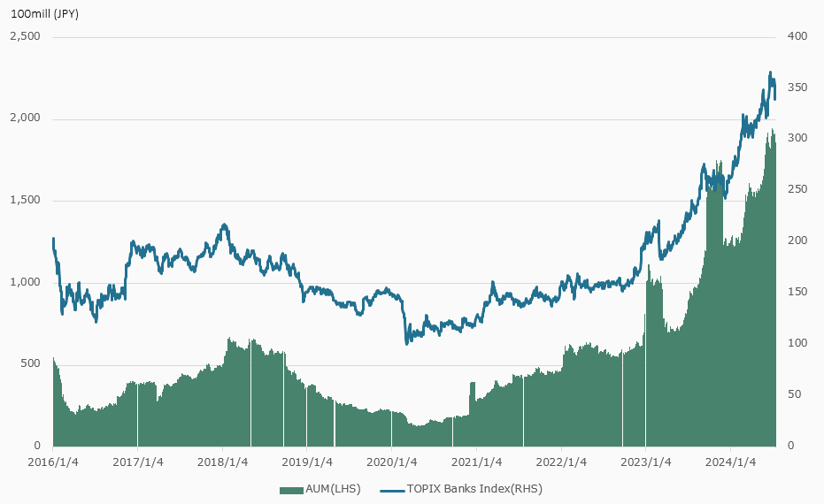Click the 2022/1/4 date on x-axis

[561, 462]
